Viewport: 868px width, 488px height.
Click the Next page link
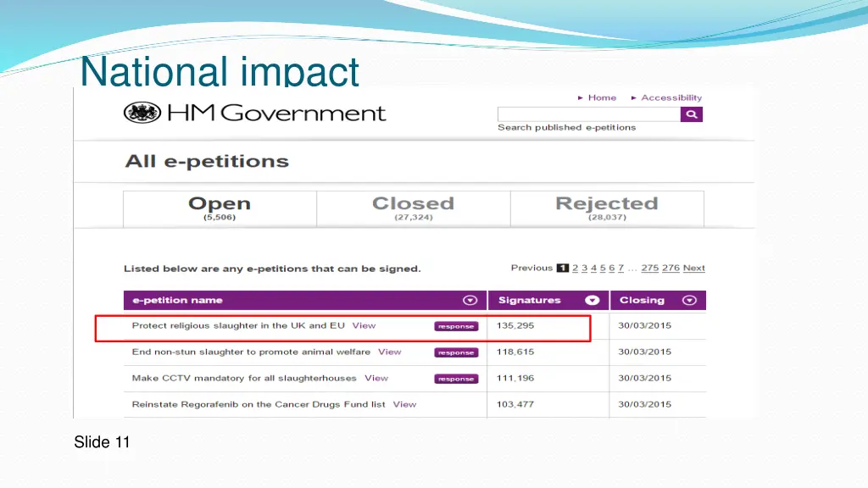pyautogui.click(x=693, y=268)
